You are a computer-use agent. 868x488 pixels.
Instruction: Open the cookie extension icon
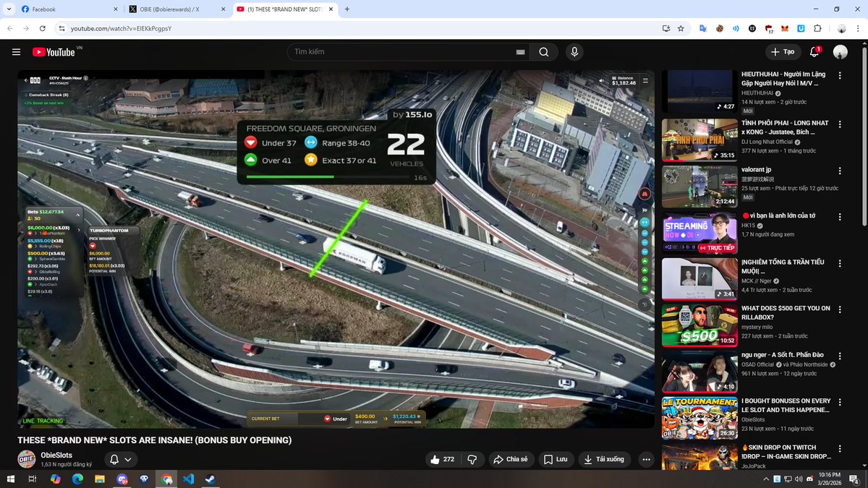[720, 28]
